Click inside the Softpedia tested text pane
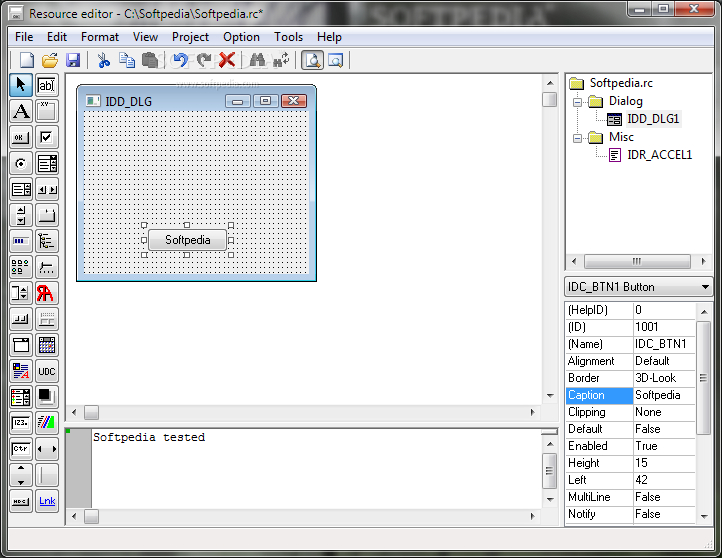Screen dimensions: 722x558 pyautogui.click(x=317, y=469)
